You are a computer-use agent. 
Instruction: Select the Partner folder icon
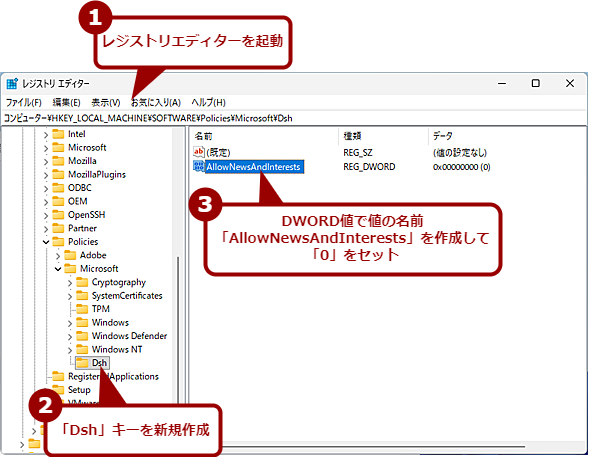[58, 228]
